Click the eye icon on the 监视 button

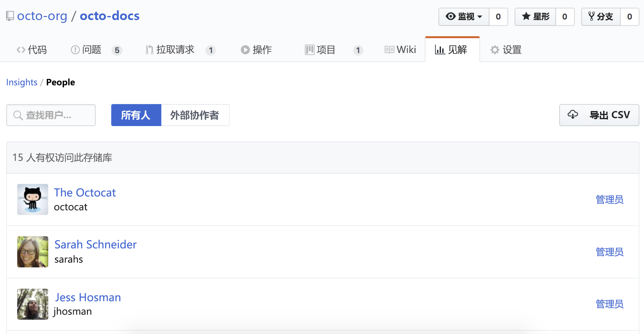[x=451, y=17]
